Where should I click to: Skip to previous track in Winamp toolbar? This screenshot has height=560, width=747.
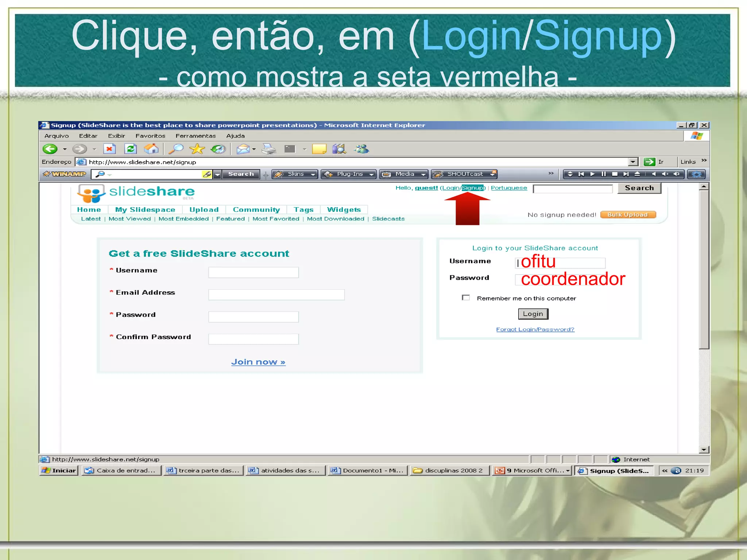[581, 174]
